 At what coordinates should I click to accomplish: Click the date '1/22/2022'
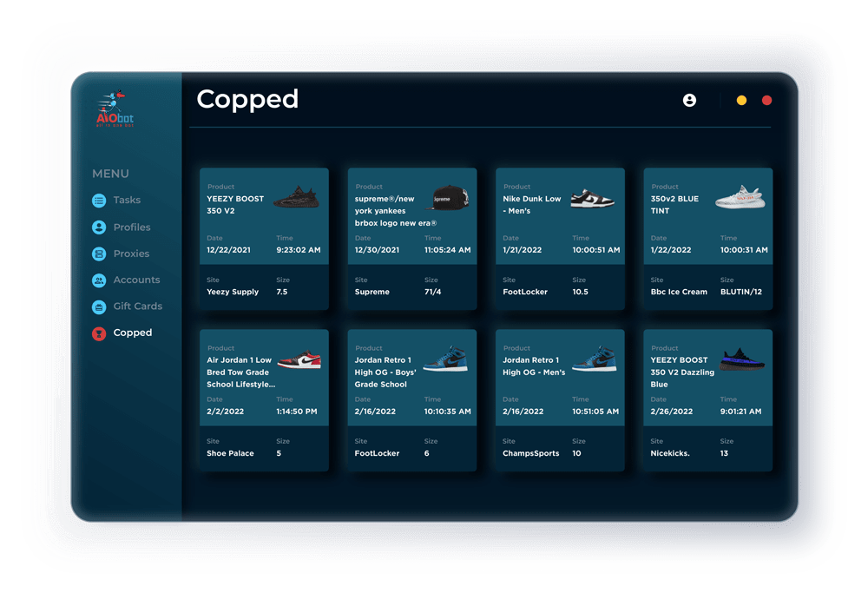[x=670, y=250]
